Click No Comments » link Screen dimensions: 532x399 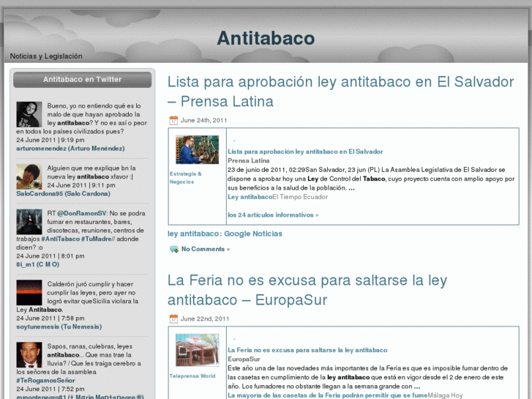205,249
